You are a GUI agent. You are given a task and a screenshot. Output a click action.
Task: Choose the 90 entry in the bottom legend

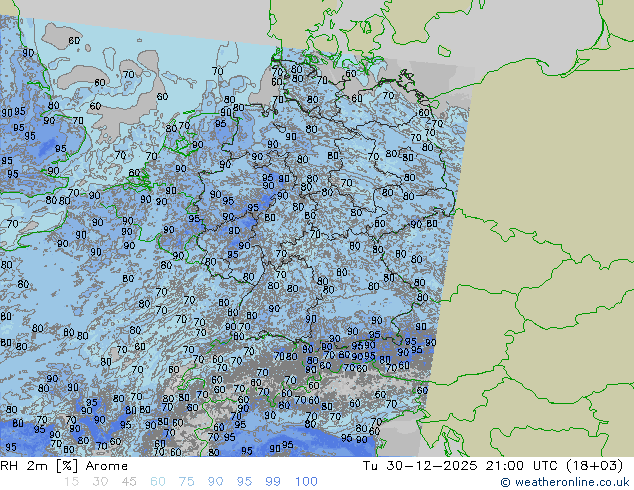coord(215,482)
